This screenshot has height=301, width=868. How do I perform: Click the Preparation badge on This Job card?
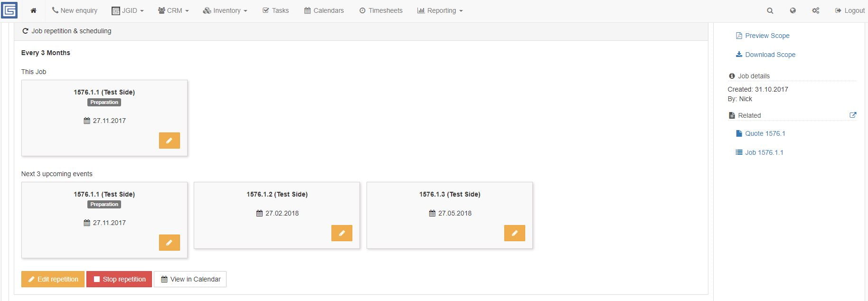point(104,102)
